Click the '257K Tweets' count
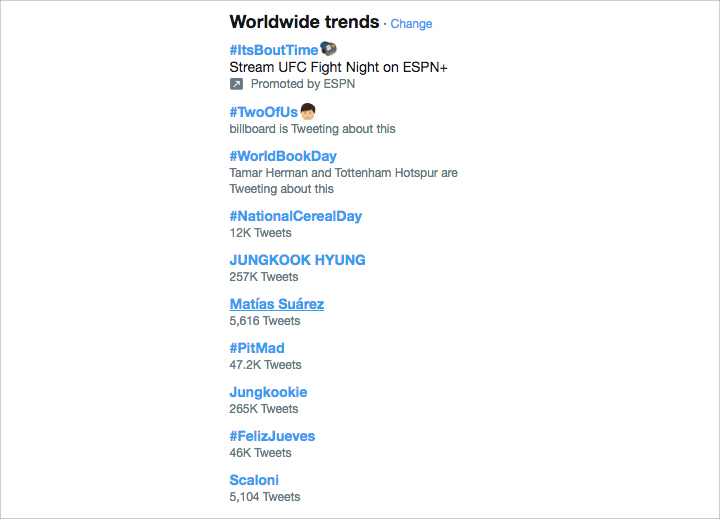This screenshot has height=519, width=720. tap(264, 277)
